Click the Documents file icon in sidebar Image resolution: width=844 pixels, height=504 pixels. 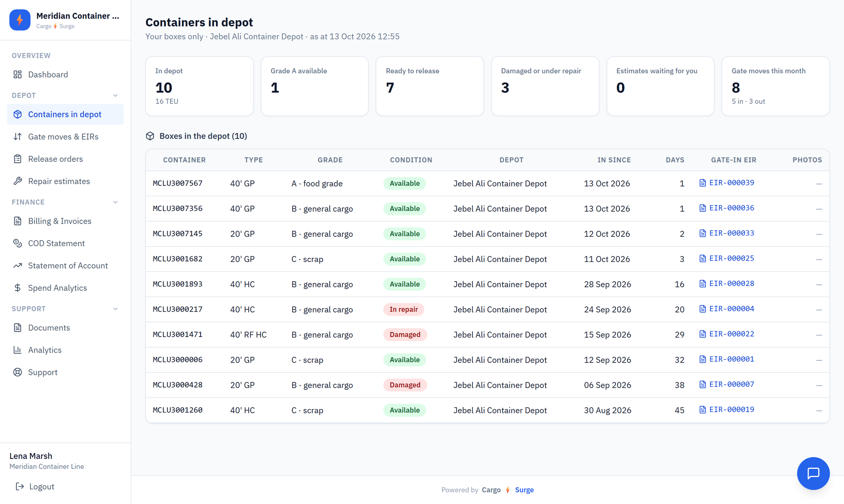(x=18, y=328)
